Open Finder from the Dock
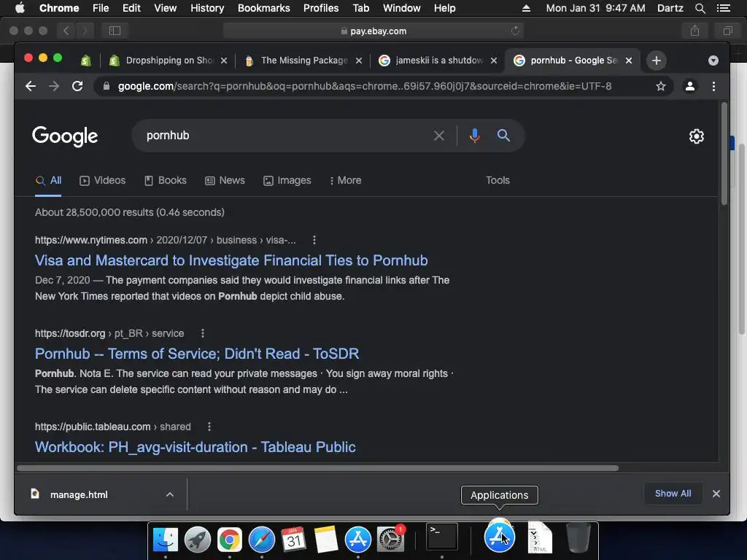 166,540
